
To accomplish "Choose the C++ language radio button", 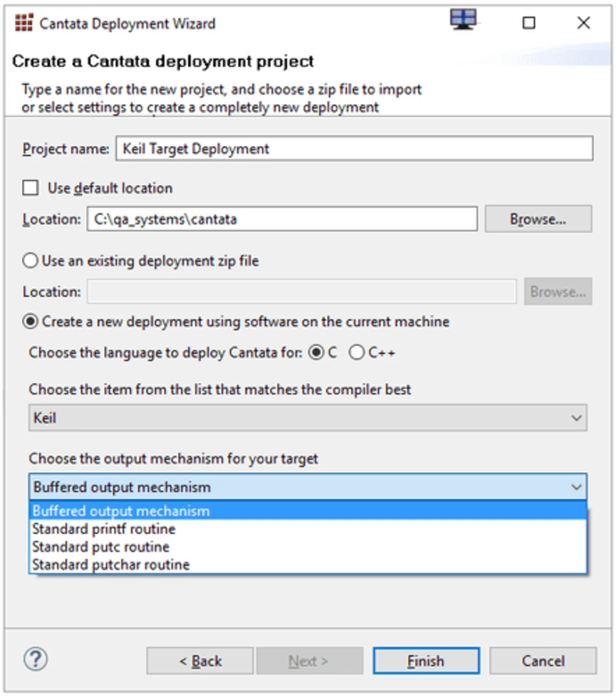I will point(357,352).
